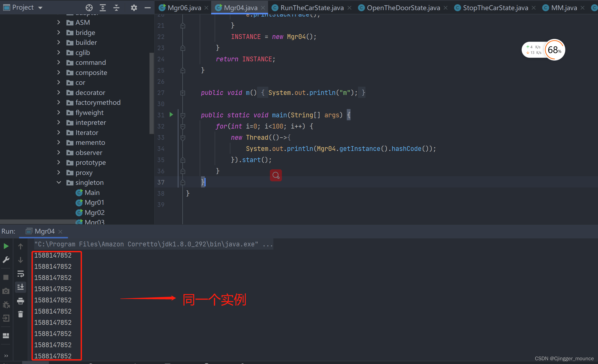
Task: Click the print icon in Run console
Action: pos(21,301)
